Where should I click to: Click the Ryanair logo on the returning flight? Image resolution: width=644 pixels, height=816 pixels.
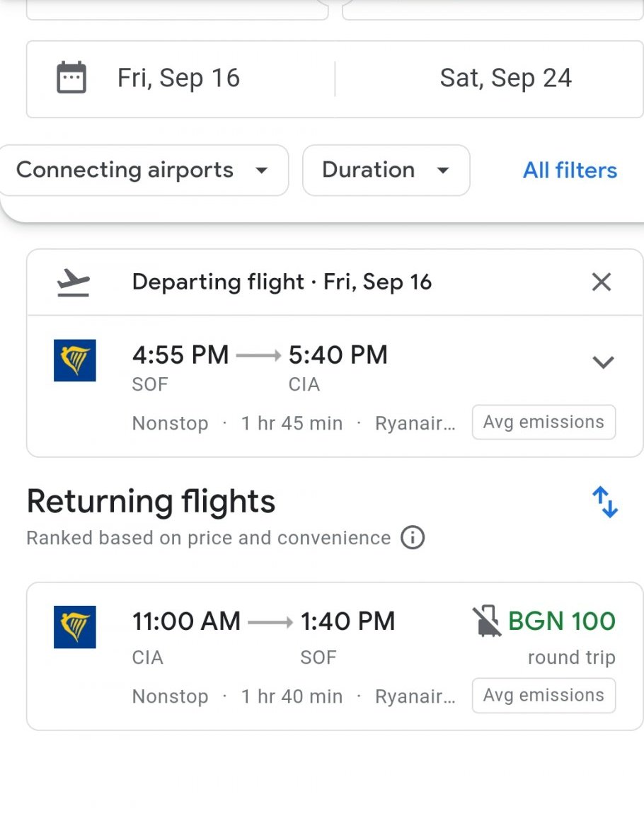[x=75, y=627]
